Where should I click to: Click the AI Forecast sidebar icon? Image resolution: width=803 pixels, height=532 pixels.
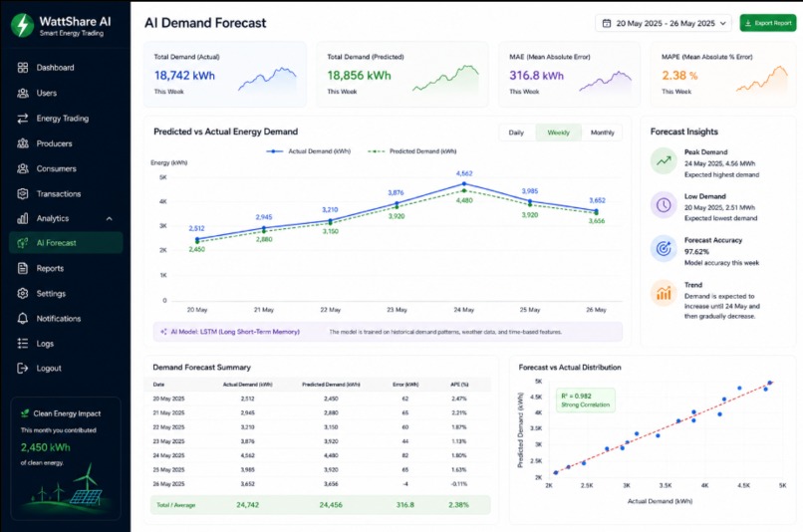23,243
